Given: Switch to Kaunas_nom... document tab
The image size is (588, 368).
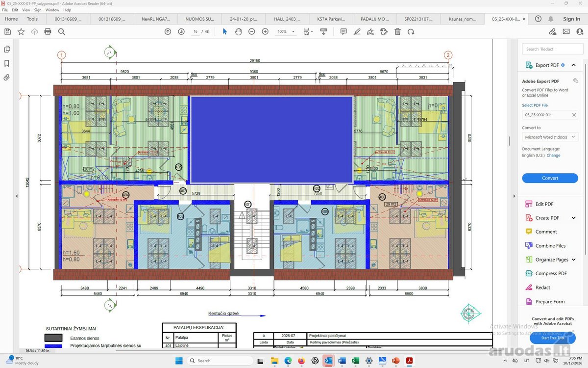Looking at the screenshot, I should (x=462, y=19).
